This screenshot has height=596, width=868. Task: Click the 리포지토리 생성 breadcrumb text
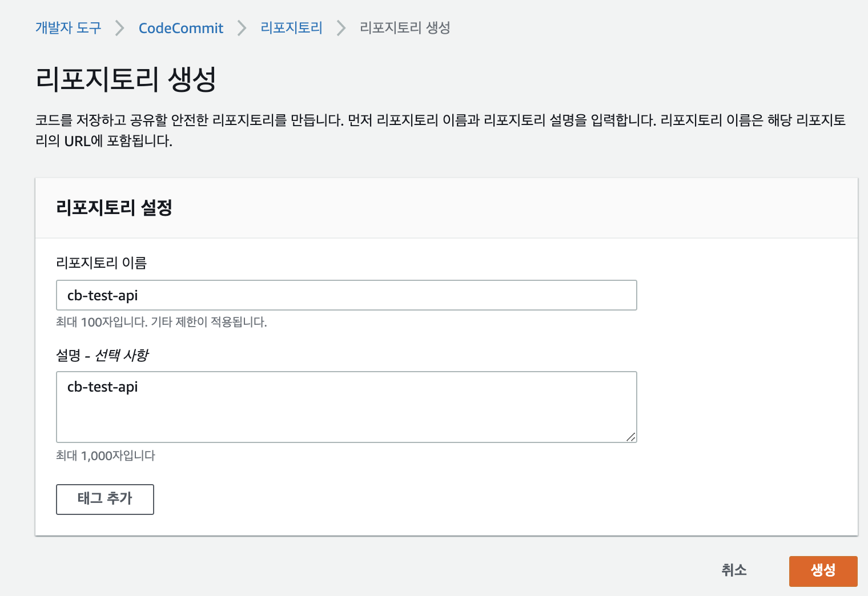[x=405, y=27]
